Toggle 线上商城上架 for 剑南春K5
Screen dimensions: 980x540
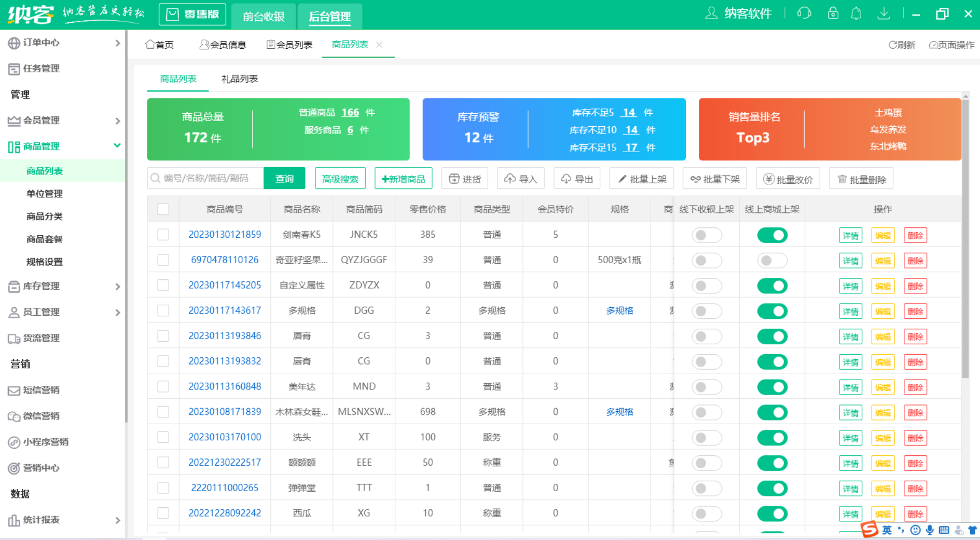(x=772, y=235)
